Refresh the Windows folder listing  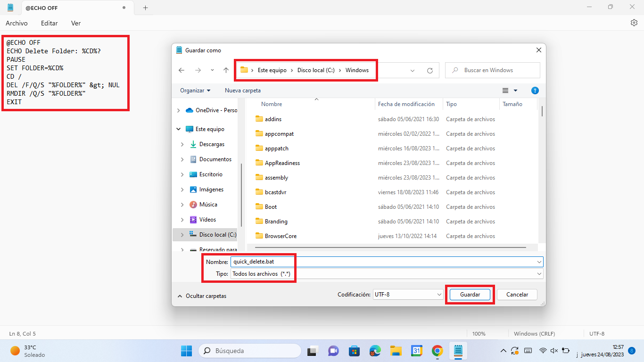(430, 70)
